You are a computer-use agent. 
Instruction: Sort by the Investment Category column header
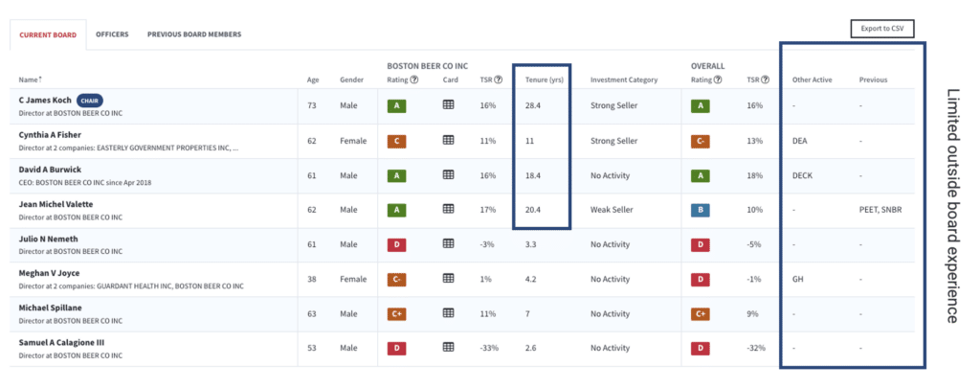coord(624,80)
